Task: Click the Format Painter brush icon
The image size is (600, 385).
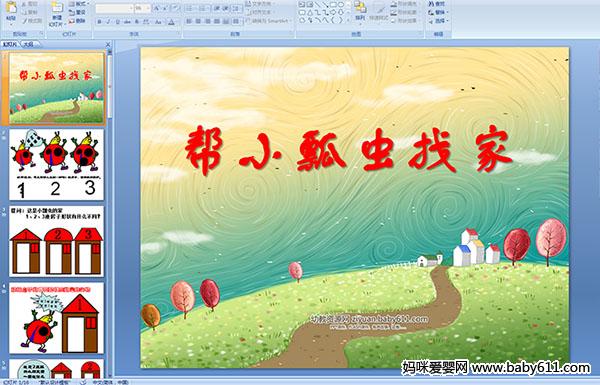Action: point(25,21)
